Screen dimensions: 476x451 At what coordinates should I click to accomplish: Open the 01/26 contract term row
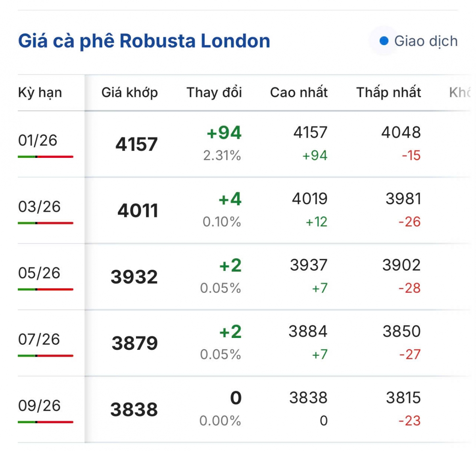click(x=38, y=140)
